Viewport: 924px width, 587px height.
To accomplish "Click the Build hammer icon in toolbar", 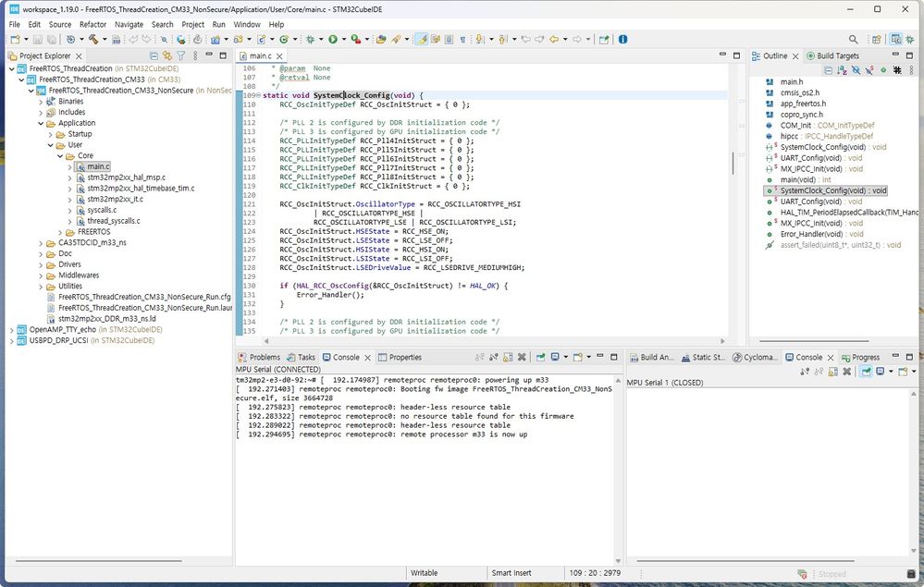I will click(92, 40).
